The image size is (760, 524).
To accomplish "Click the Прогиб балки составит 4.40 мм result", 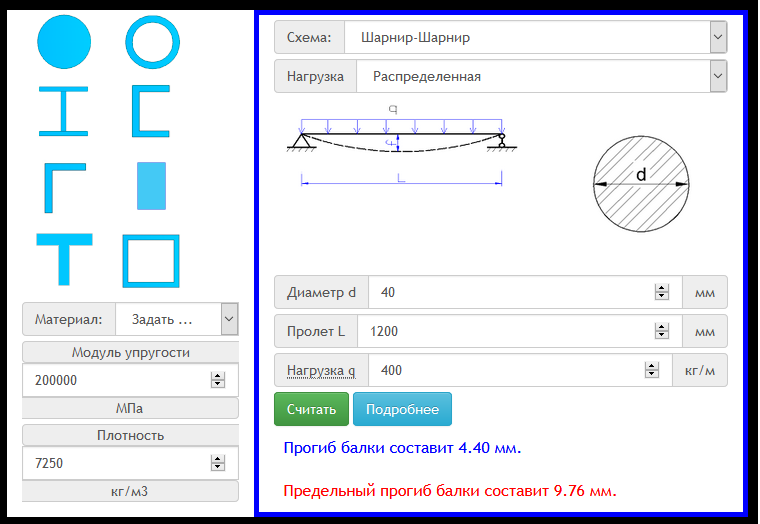I will (x=402, y=447).
